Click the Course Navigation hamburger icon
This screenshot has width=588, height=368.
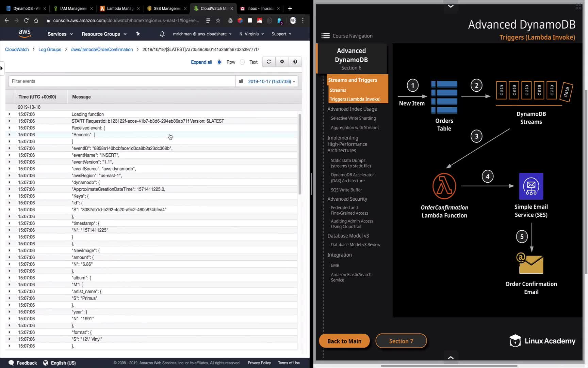point(325,36)
